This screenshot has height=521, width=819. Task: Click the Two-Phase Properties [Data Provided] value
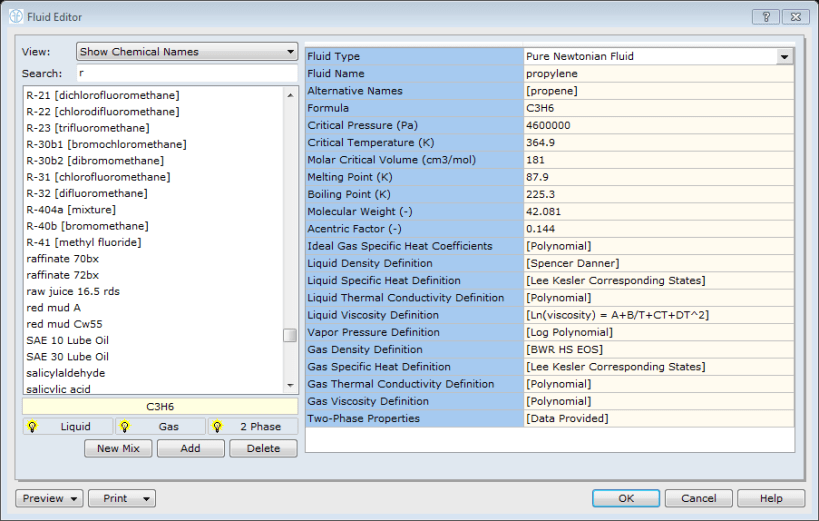659,419
